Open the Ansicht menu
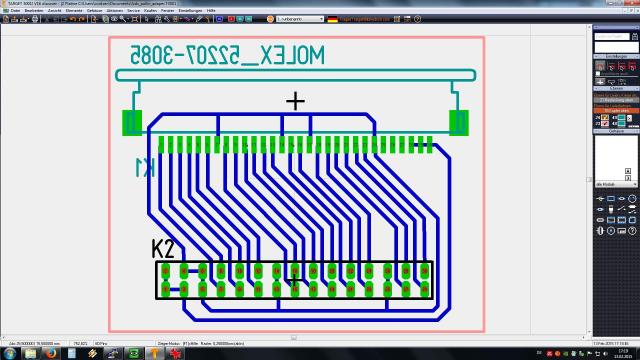 [x=55, y=11]
